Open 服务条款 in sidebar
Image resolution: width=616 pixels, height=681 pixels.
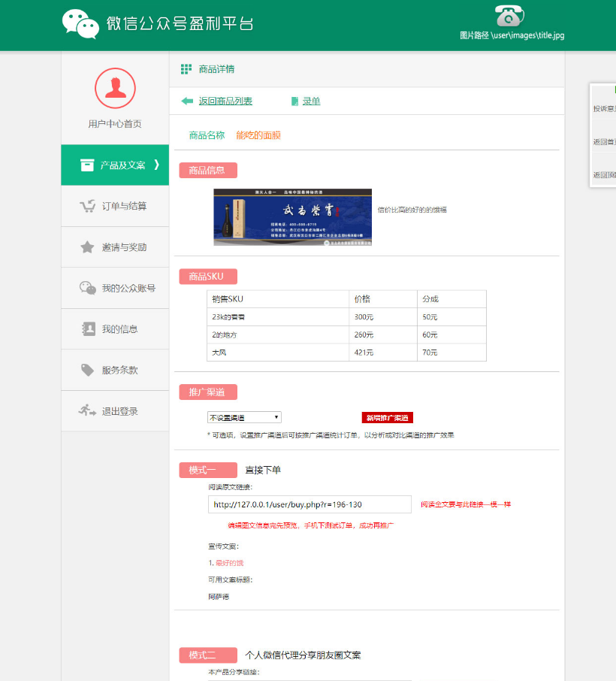pyautogui.click(x=115, y=370)
